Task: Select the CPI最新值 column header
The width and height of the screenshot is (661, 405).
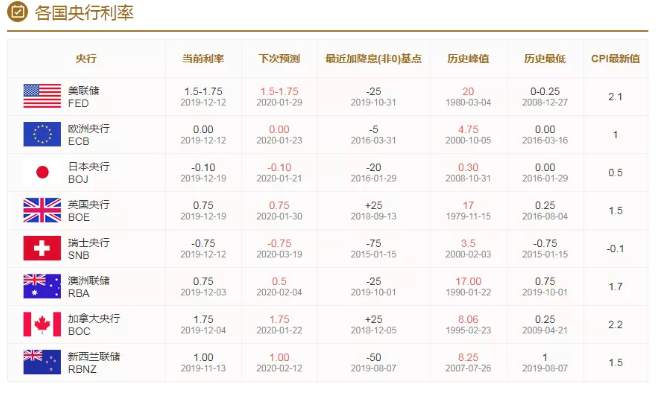Action: point(615,59)
